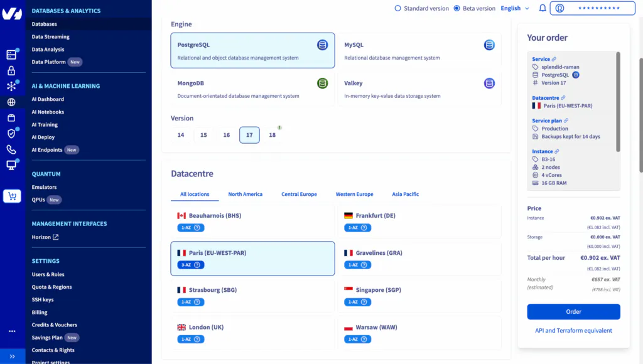
Task: Switch to North America tab
Action: 246,195
